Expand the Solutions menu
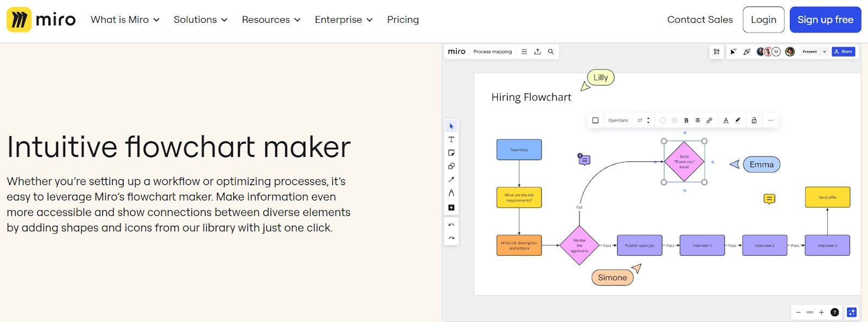Image resolution: width=868 pixels, height=322 pixels. coord(200,20)
